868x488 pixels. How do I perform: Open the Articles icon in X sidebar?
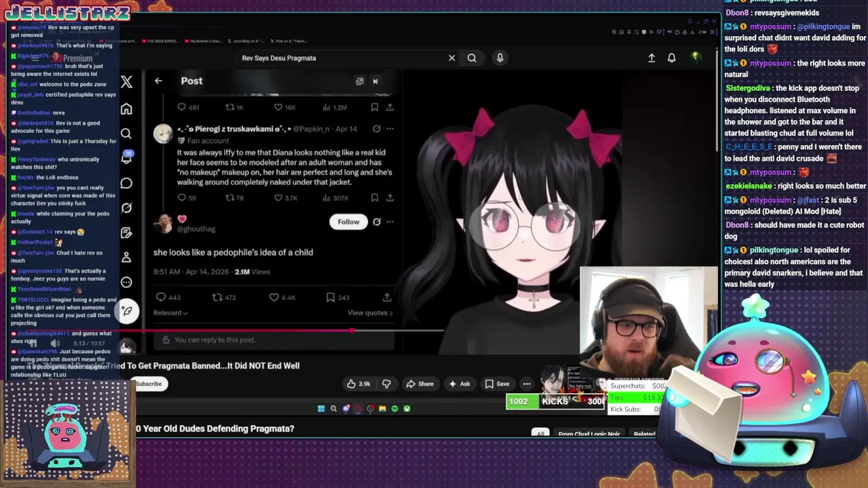[x=126, y=232]
